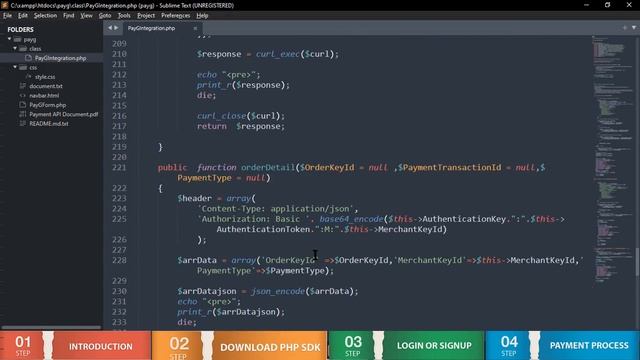Select the 04 Payment Process step
Viewport: 640px width, 360px height.
(x=563, y=345)
